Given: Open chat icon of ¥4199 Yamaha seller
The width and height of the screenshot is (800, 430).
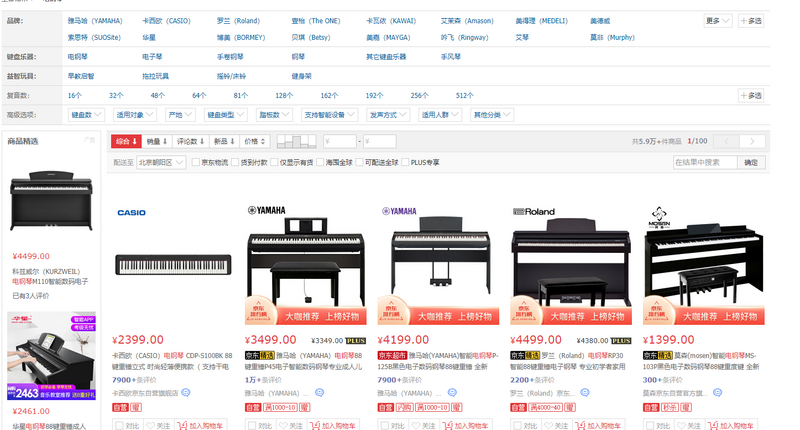Looking at the screenshot, I should click(x=452, y=393).
